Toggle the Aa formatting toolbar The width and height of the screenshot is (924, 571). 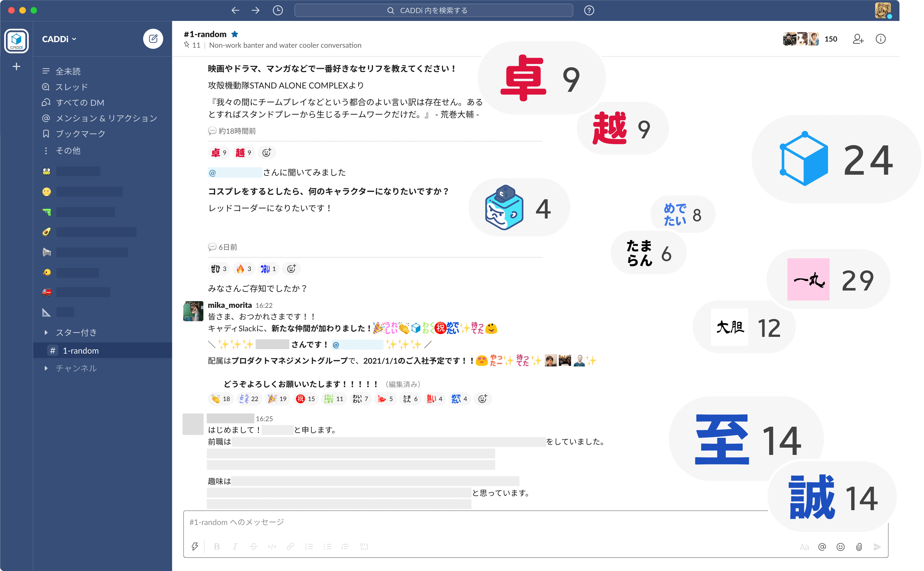[804, 547]
